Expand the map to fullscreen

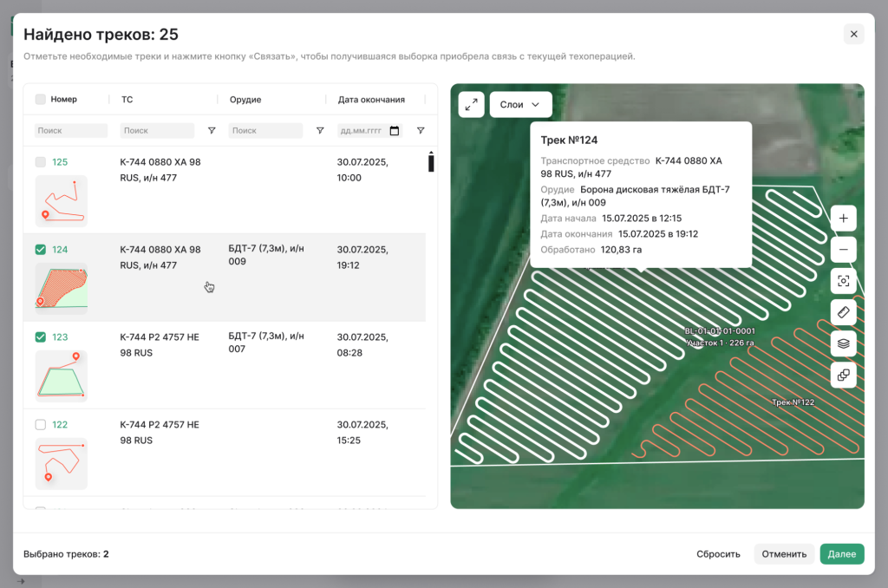[471, 104]
